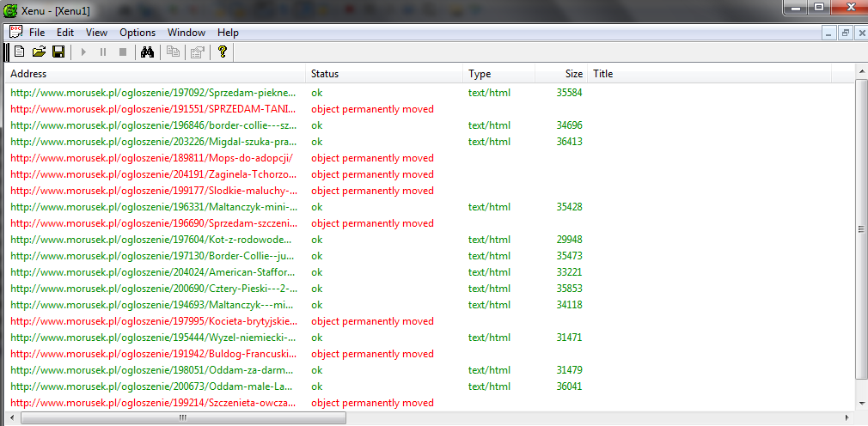Select the 196846/border-collie URL row
This screenshot has height=426, width=868.
pyautogui.click(x=153, y=125)
